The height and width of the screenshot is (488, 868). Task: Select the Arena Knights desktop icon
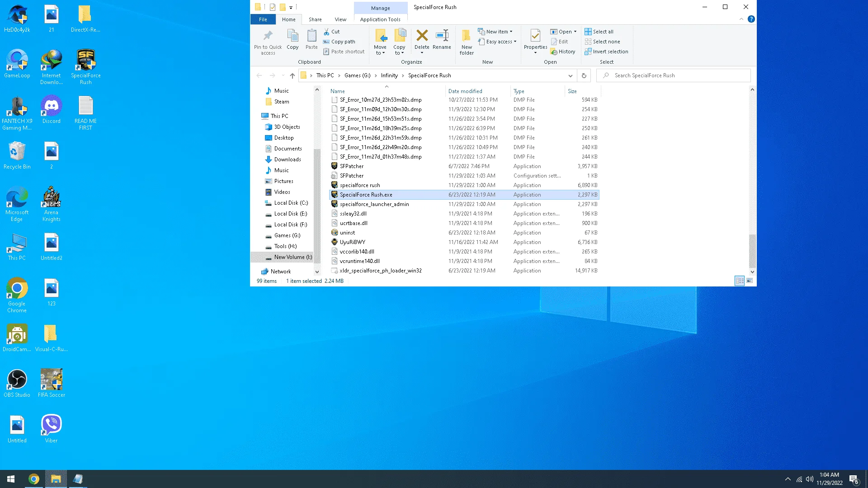coord(51,204)
